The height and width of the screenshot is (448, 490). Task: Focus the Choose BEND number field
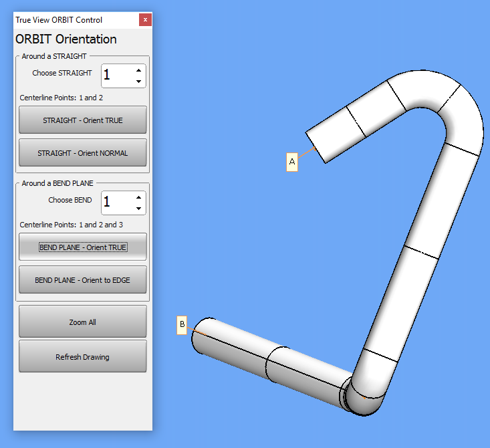click(115, 203)
